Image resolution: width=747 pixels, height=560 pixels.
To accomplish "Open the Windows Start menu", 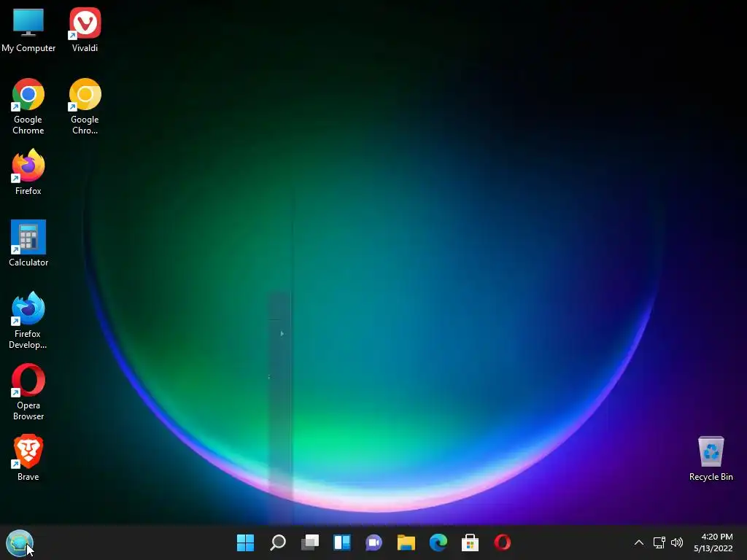I will (x=245, y=542).
